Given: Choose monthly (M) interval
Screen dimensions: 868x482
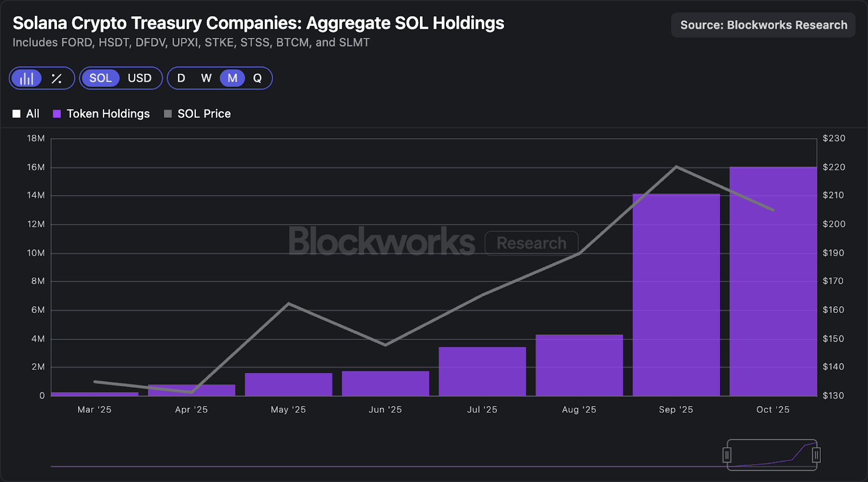Looking at the screenshot, I should (x=232, y=78).
